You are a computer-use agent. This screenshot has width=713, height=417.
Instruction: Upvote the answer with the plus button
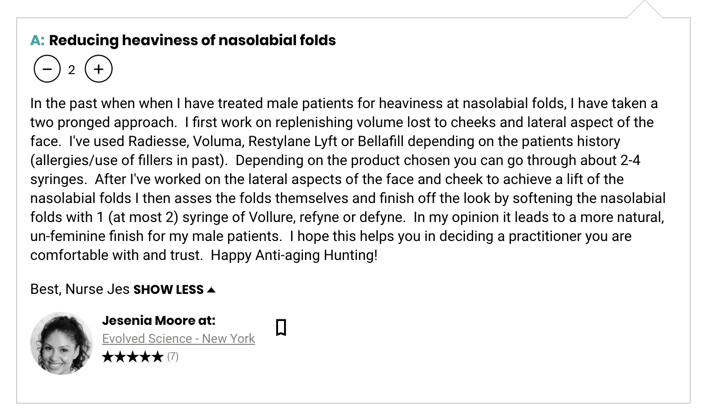coord(99,69)
